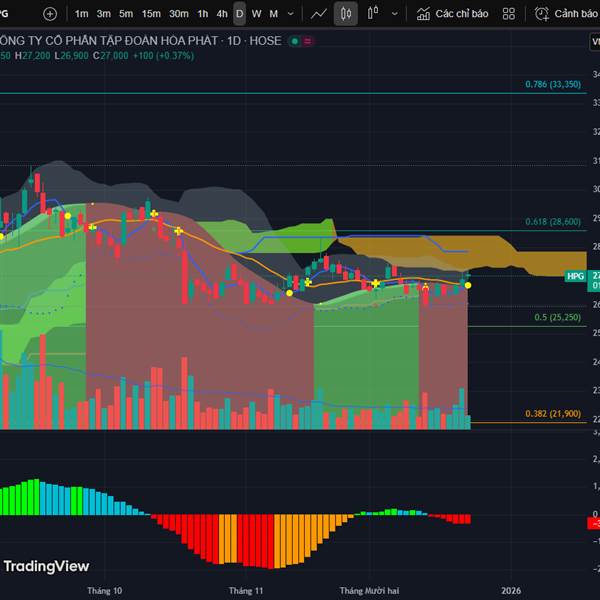Switch to the 1m timeframe
Image resolution: width=600 pixels, height=600 pixels.
pos(82,14)
